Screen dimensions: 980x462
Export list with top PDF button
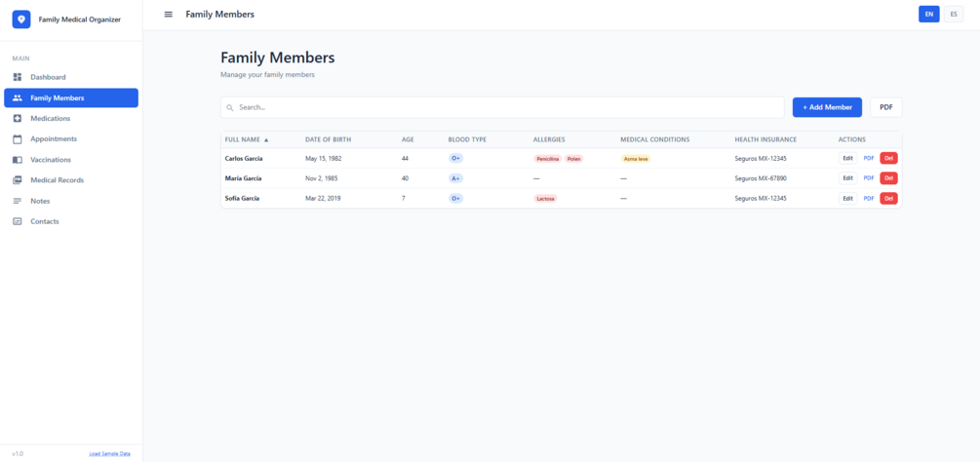tap(885, 107)
